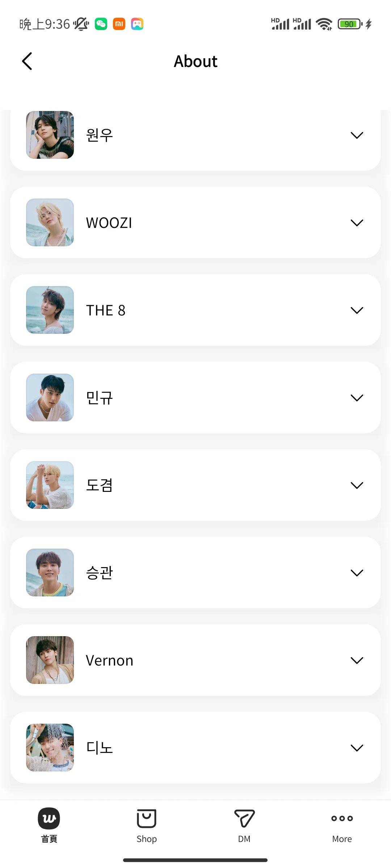Viewport: 391px width, 868px height.
Task: Expand THE 8 profile details
Action: pos(357,310)
